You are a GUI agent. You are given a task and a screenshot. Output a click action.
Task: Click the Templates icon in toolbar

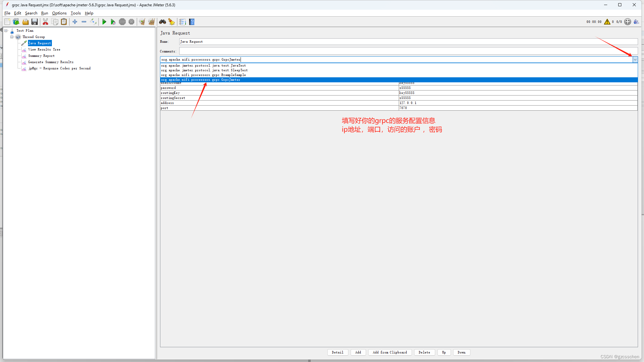(x=16, y=22)
